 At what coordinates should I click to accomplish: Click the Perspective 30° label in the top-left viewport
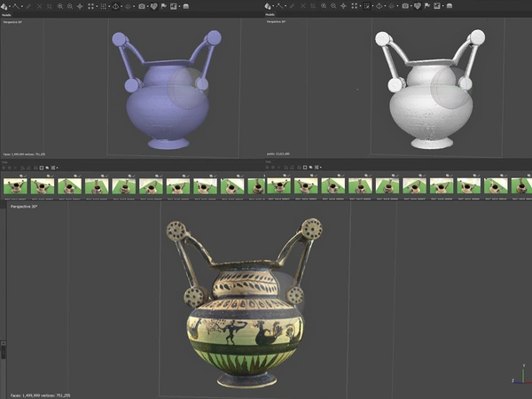click(15, 20)
